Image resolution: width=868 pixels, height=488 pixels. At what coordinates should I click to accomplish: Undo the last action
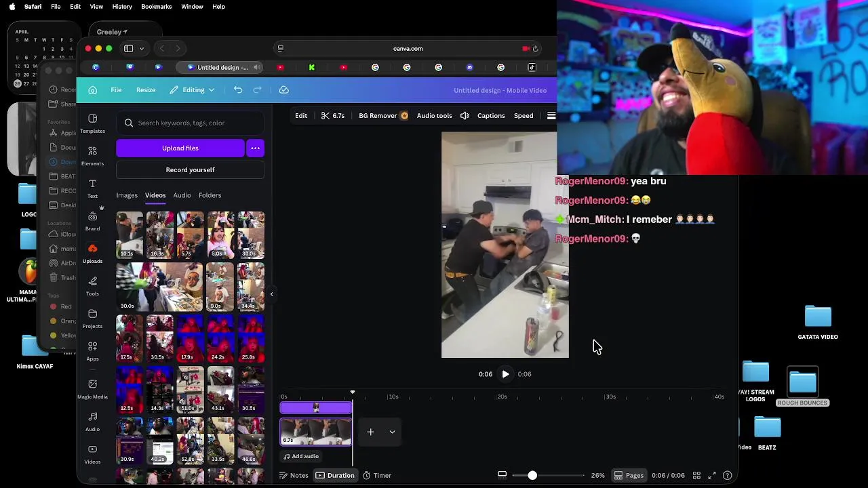pyautogui.click(x=238, y=90)
